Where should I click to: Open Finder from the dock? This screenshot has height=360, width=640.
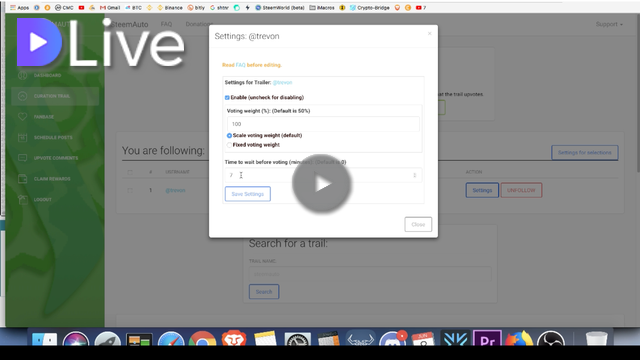(x=44, y=339)
